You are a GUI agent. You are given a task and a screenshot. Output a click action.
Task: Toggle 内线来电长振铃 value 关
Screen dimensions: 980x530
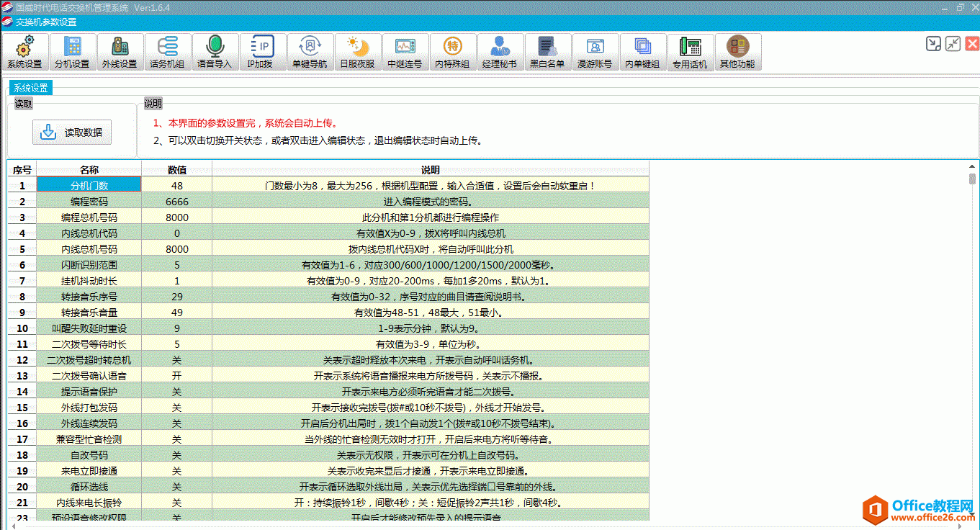coord(176,503)
